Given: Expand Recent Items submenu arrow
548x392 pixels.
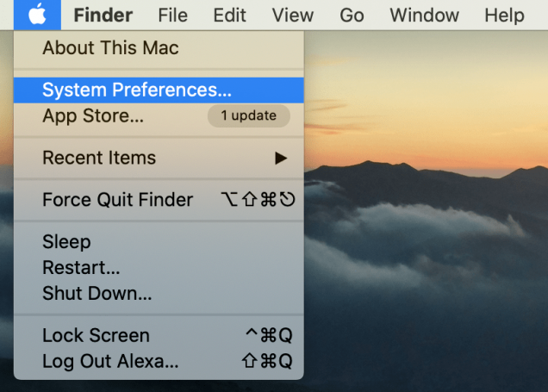Looking at the screenshot, I should point(281,159).
